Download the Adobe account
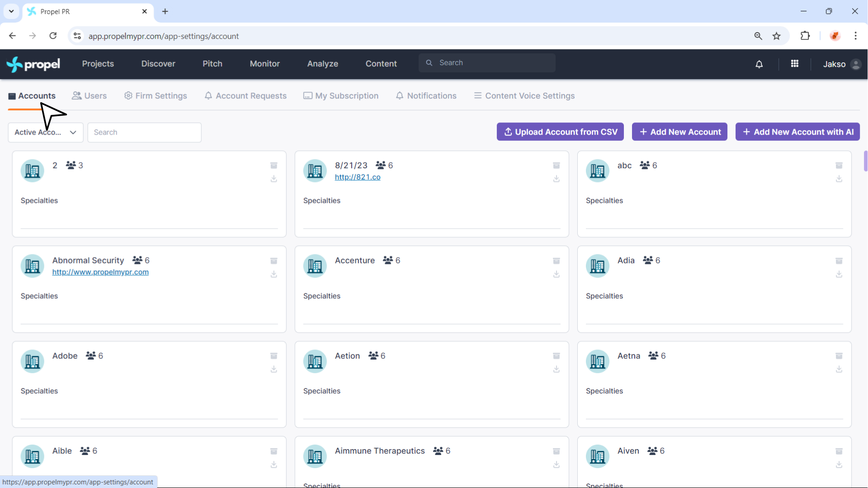This screenshot has height=488, width=868. pyautogui.click(x=274, y=369)
